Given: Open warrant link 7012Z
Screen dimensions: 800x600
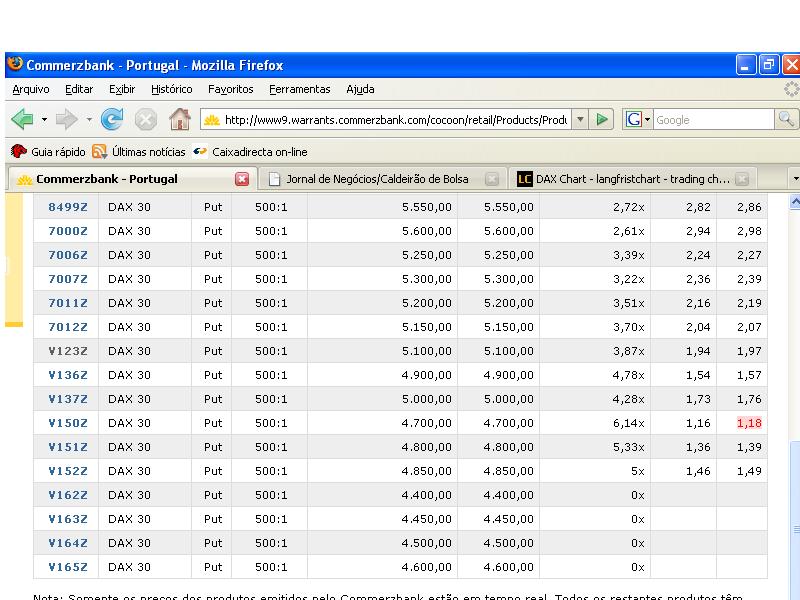Looking at the screenshot, I should (68, 327).
